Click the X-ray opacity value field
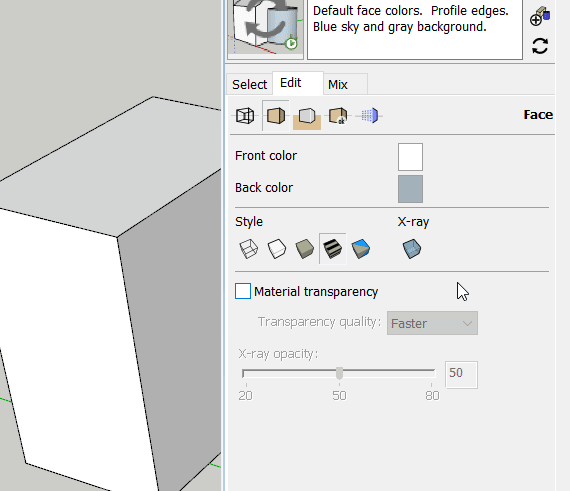The width and height of the screenshot is (570, 491). tap(461, 375)
